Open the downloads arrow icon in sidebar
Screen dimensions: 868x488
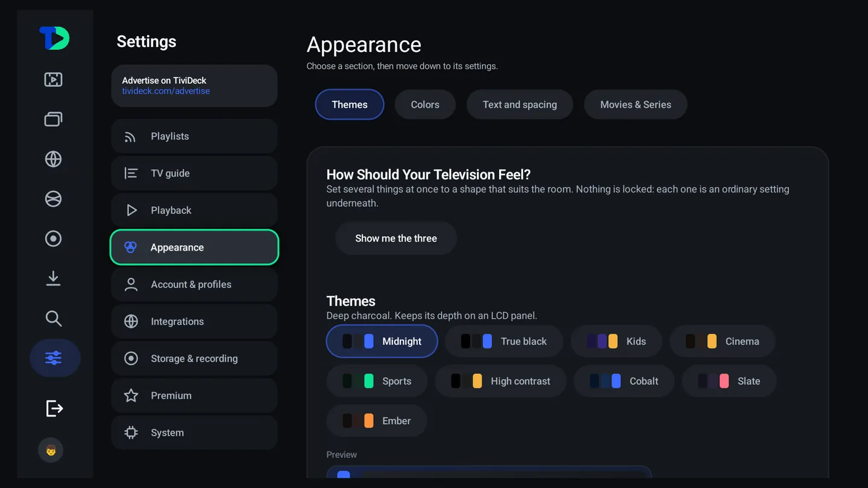(54, 278)
